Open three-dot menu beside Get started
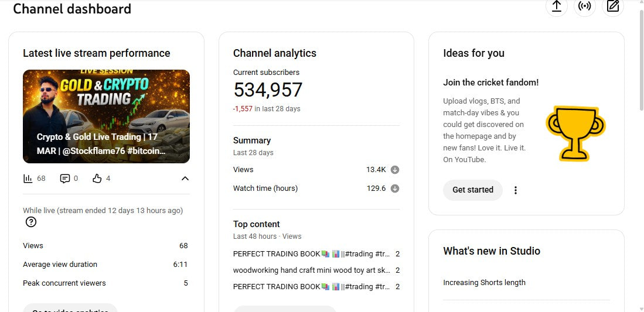The height and width of the screenshot is (312, 644). tap(516, 190)
